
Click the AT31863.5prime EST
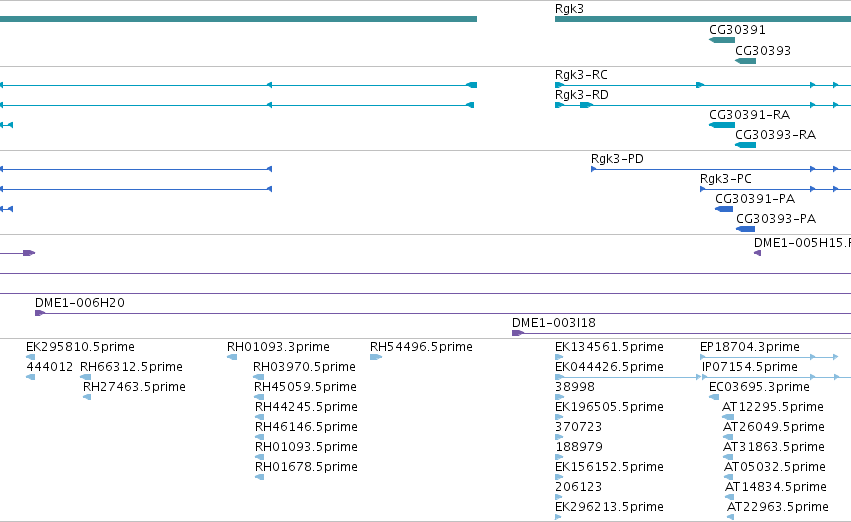click(728, 457)
